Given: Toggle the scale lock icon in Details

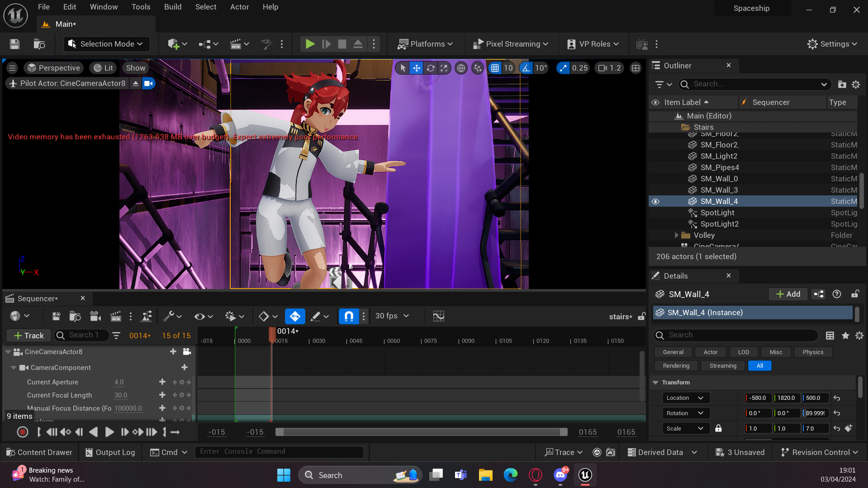Looking at the screenshot, I should coord(718,428).
